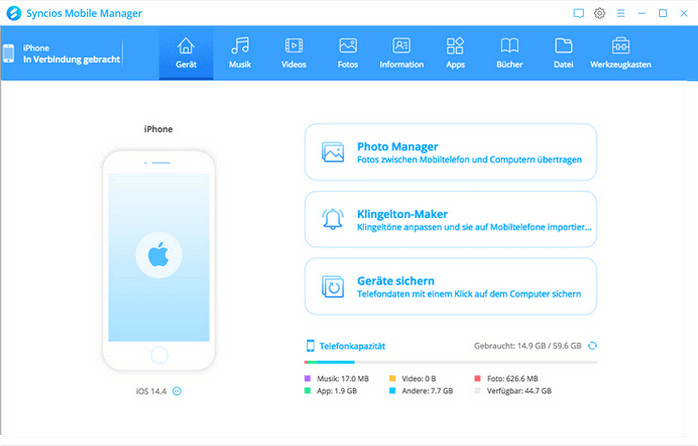Click the Syncios logo icon

[14, 13]
